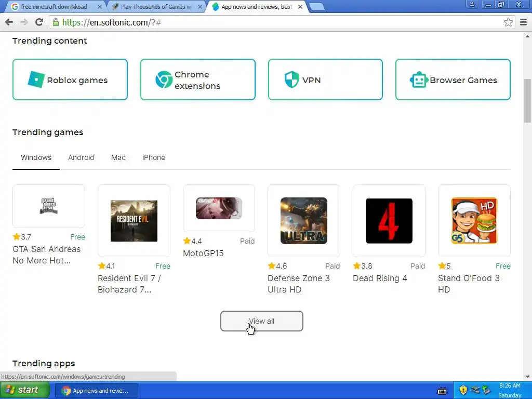Click the 'Free' label under Stand O'Food 3
This screenshot has height=399, width=532.
[503, 267]
